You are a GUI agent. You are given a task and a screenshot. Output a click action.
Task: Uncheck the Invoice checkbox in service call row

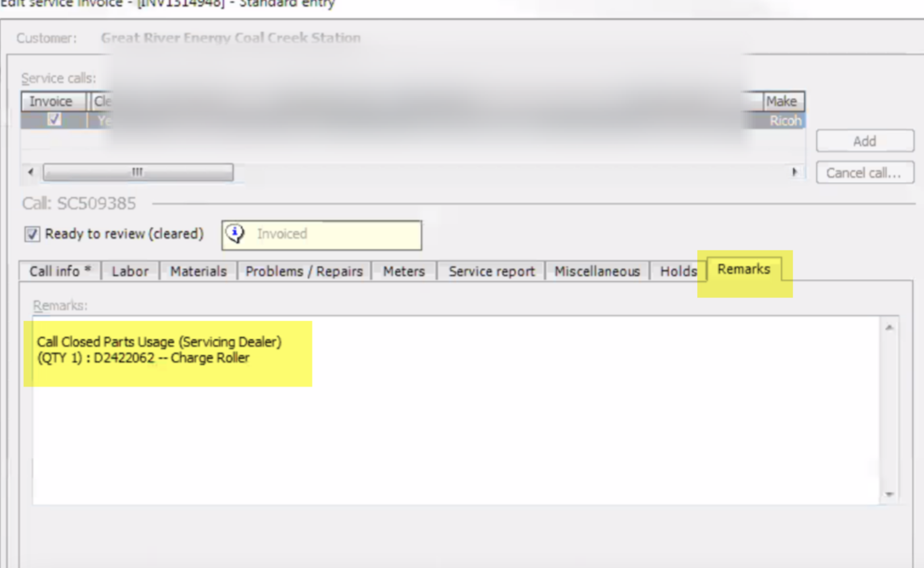click(x=54, y=120)
